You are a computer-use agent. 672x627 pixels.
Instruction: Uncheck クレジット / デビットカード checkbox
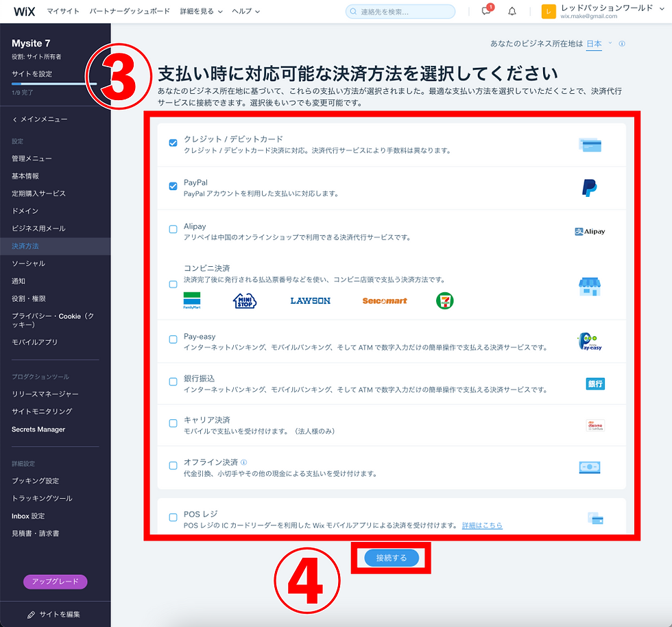tap(173, 143)
